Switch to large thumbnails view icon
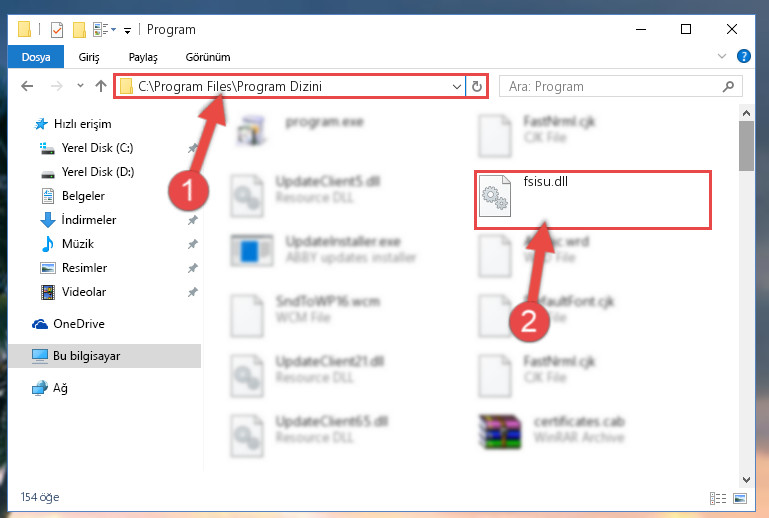769x518 pixels. (740, 498)
